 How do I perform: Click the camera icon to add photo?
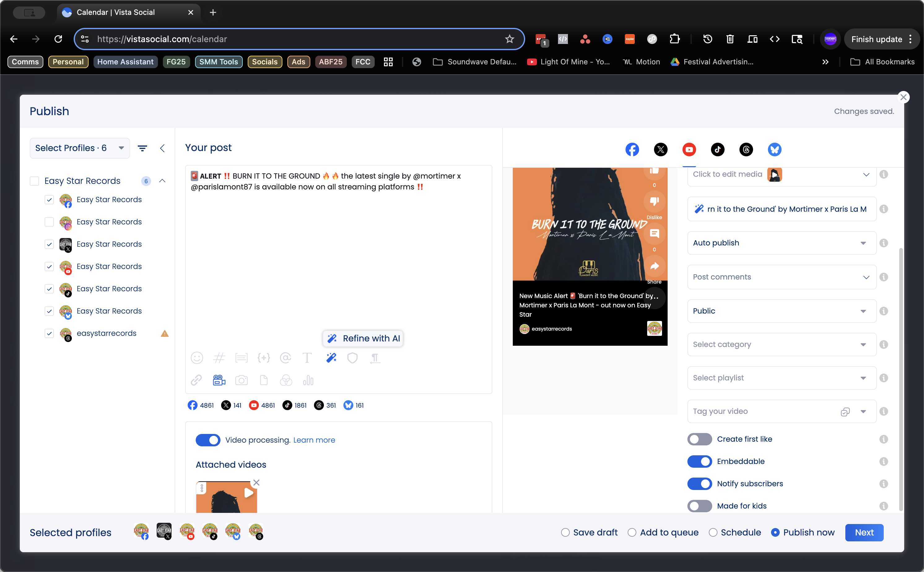(x=242, y=380)
